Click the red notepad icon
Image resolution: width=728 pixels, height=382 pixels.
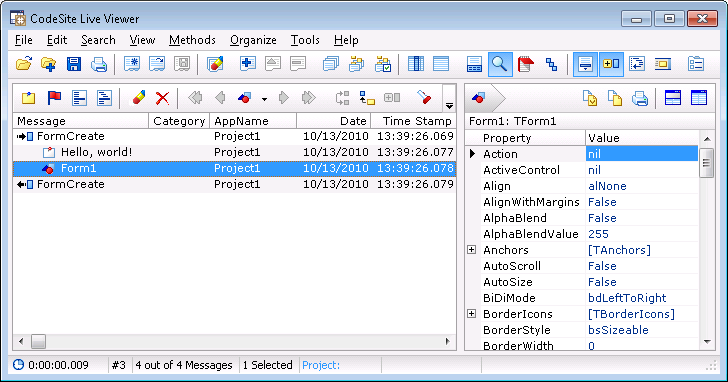click(x=526, y=64)
